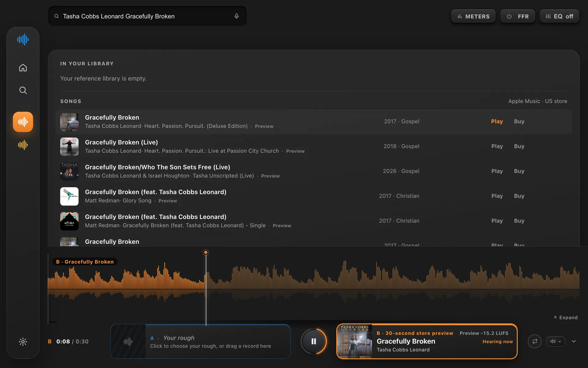This screenshot has height=368, width=588.
Task: Click the microphone voice search icon
Action: coord(236,16)
